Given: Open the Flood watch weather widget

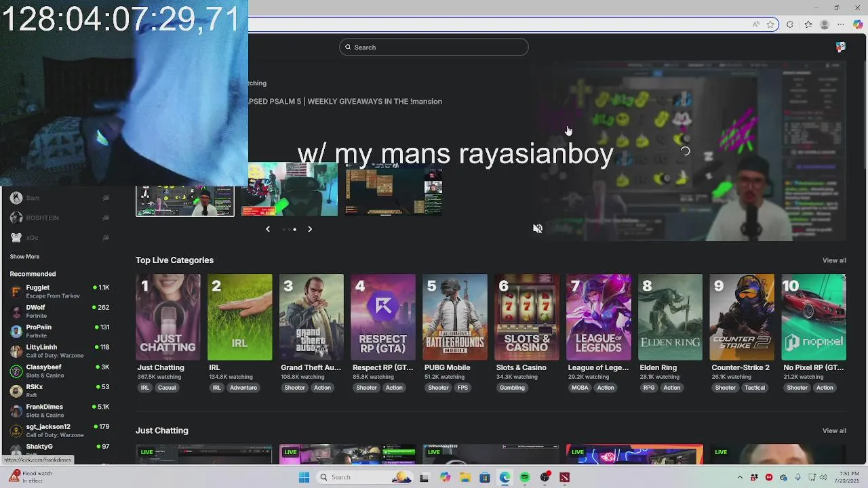Looking at the screenshot, I should pyautogui.click(x=31, y=477).
